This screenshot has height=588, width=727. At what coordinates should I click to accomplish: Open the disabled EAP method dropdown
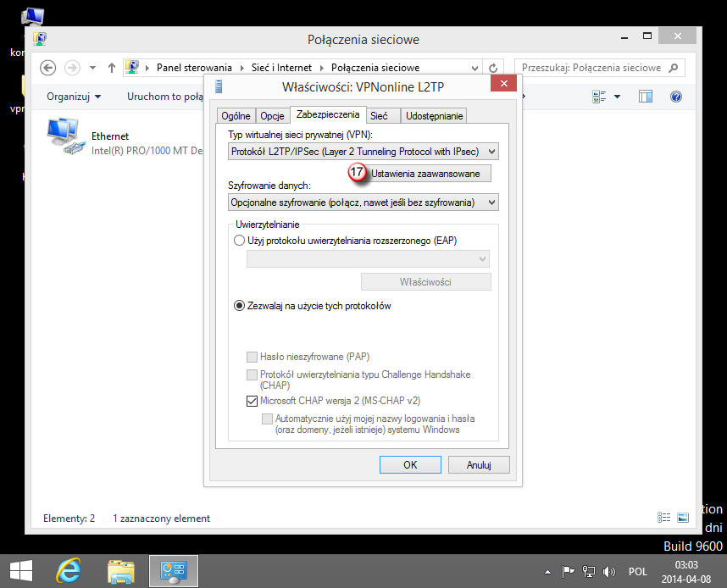click(368, 258)
